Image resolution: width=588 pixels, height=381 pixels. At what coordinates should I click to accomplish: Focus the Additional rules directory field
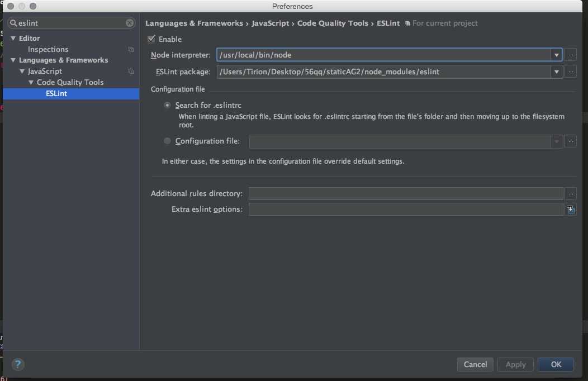pos(406,194)
